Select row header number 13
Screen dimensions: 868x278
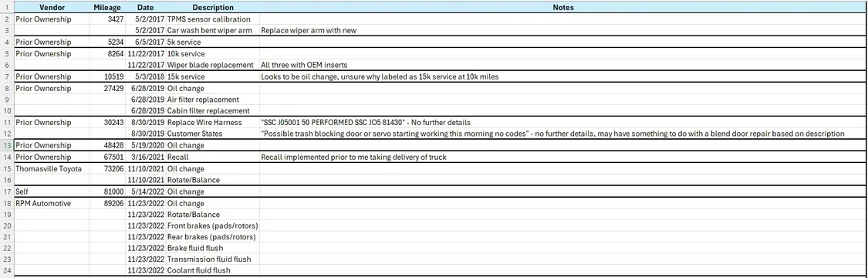coord(7,145)
